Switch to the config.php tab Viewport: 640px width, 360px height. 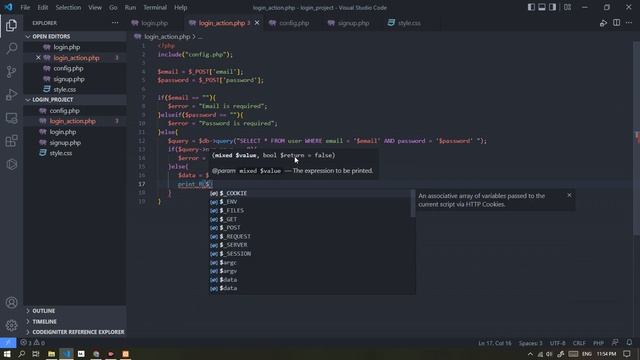click(294, 23)
